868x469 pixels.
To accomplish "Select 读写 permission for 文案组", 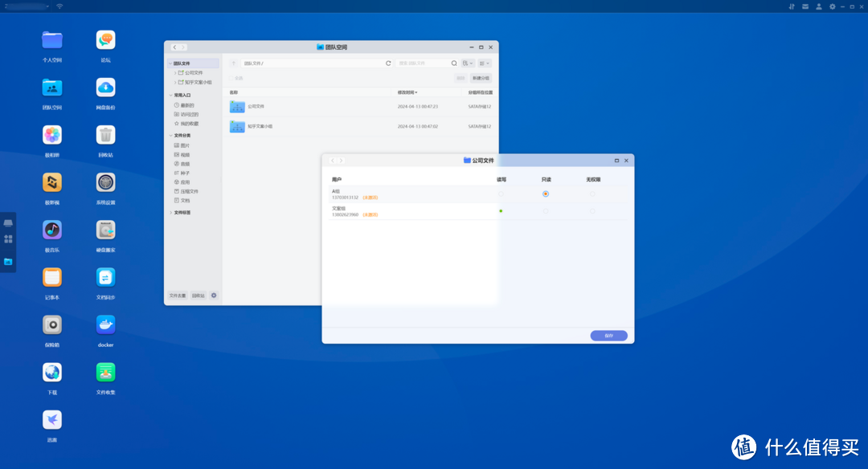I will (501, 211).
